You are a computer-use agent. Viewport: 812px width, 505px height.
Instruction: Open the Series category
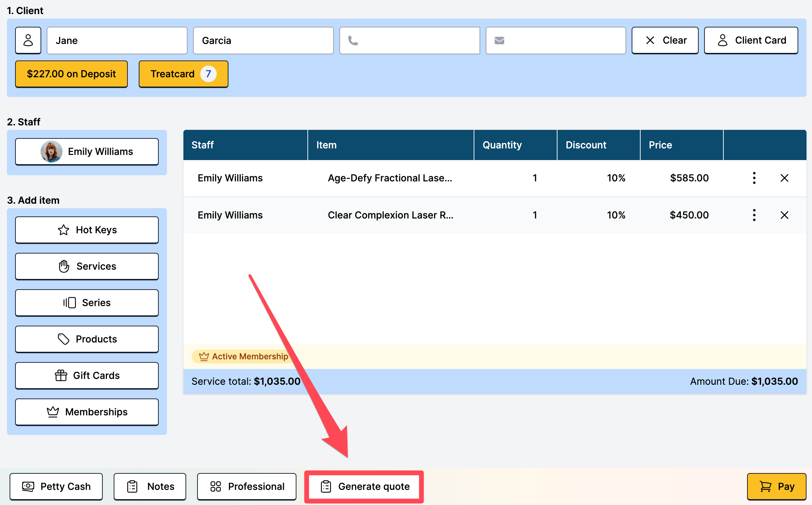(x=87, y=303)
